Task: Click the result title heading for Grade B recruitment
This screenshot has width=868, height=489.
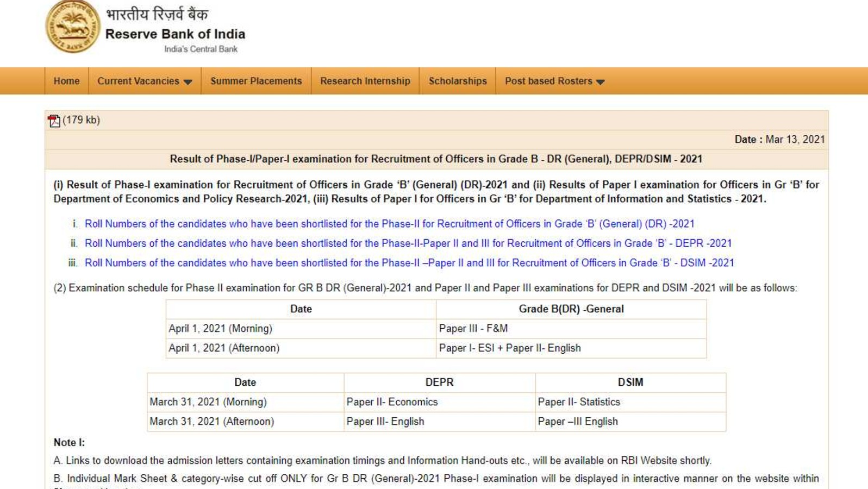Action: 436,159
